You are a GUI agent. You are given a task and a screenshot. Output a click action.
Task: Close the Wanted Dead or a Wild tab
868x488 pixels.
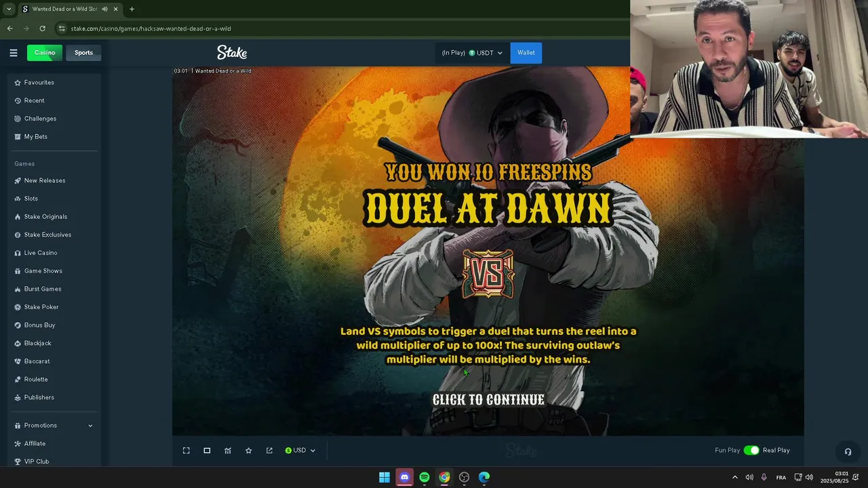click(x=115, y=9)
